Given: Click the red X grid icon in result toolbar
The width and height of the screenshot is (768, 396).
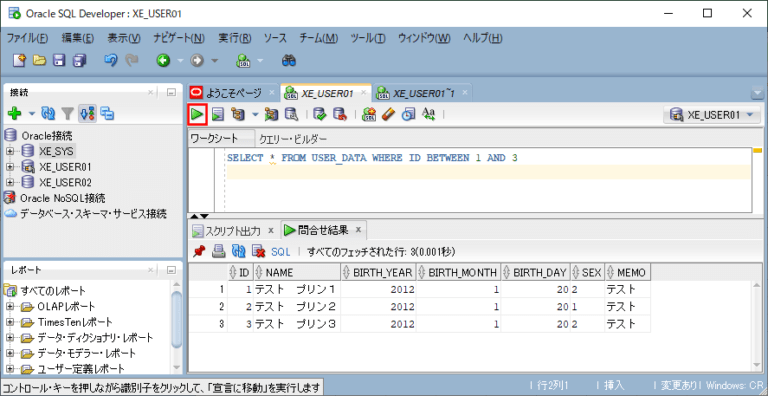Looking at the screenshot, I should coord(258,252).
